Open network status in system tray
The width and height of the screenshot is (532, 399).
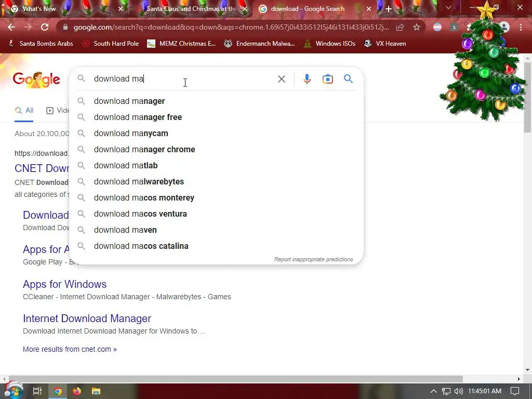(446, 391)
